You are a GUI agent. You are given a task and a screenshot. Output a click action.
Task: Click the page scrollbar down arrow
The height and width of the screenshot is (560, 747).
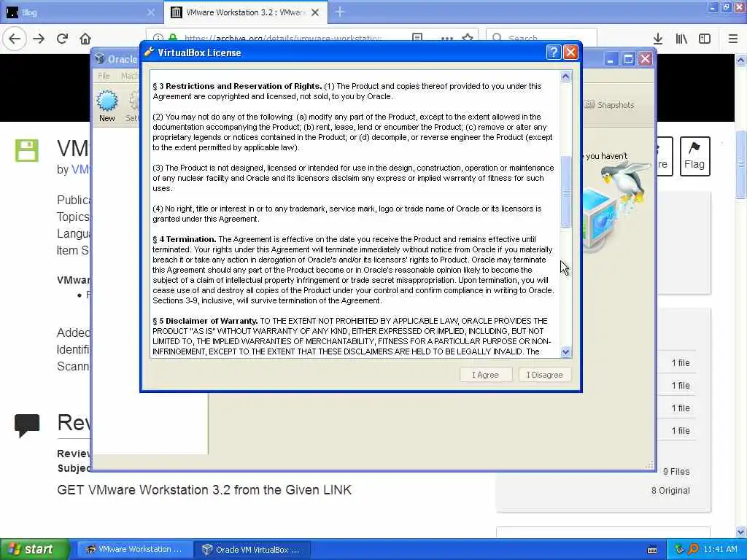(x=741, y=532)
